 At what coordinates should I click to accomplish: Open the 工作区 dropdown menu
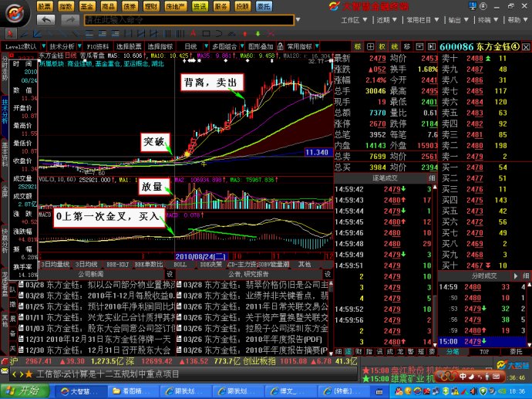(x=354, y=20)
